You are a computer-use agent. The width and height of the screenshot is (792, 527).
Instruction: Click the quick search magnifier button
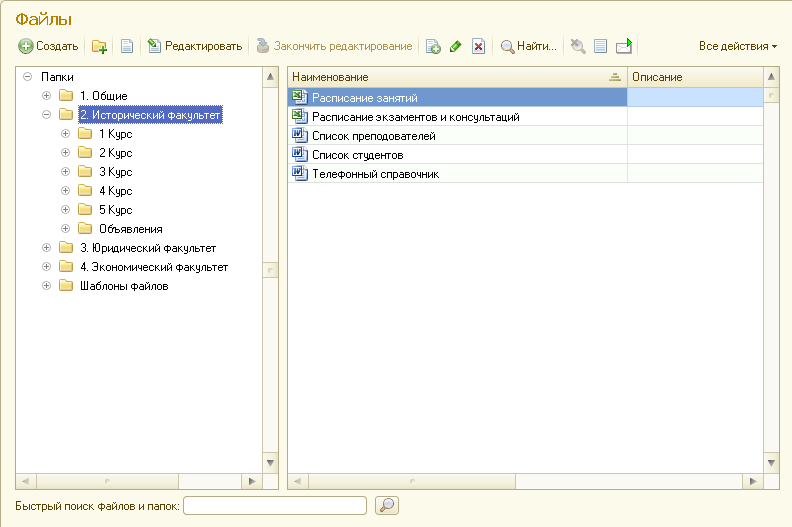coord(387,505)
